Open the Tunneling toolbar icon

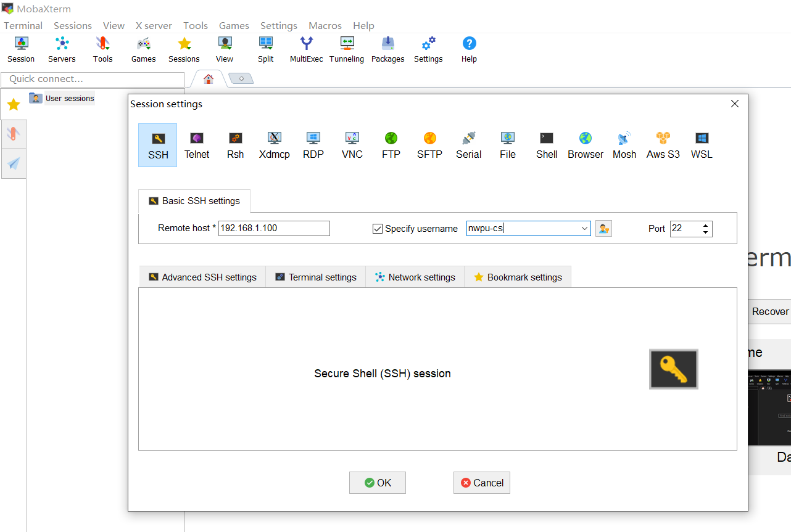pyautogui.click(x=347, y=50)
